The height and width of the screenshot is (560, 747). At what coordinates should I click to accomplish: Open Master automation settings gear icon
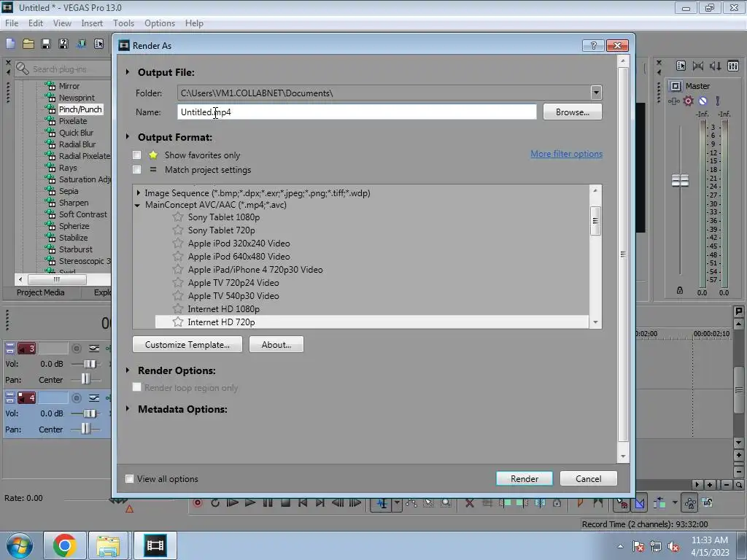689,101
